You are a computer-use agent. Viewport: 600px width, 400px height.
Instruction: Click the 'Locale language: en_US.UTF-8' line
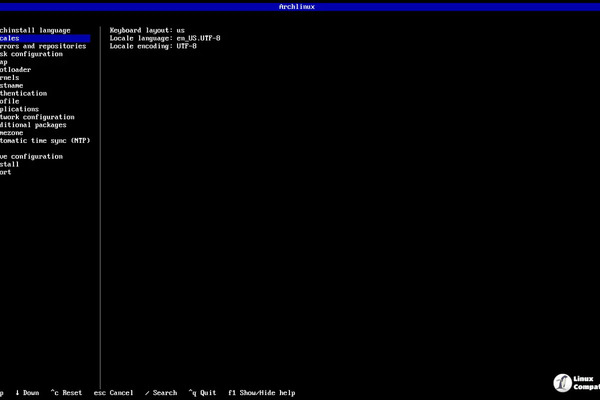tap(165, 38)
